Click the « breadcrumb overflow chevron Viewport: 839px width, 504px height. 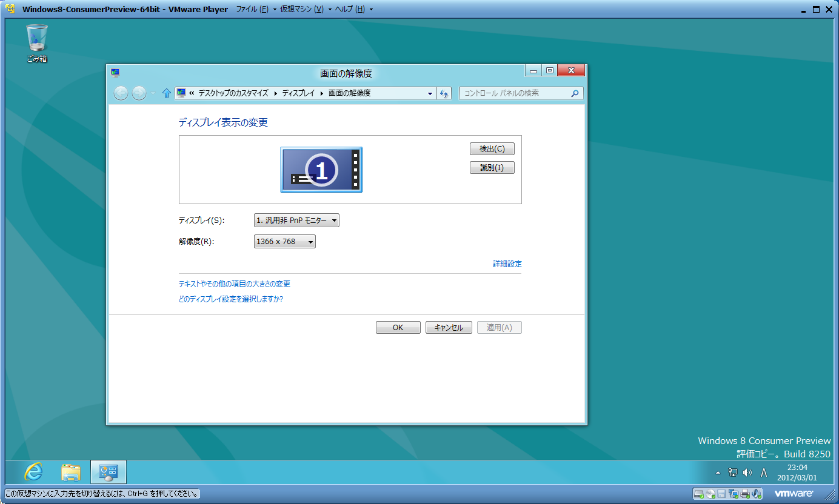pos(192,93)
